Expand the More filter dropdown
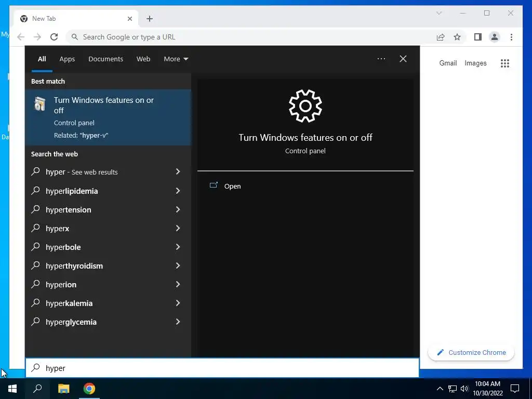This screenshot has height=399, width=532. tap(176, 59)
